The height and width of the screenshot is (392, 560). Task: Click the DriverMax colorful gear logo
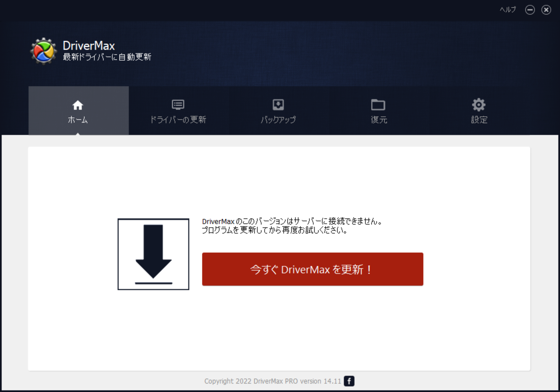[x=44, y=51]
